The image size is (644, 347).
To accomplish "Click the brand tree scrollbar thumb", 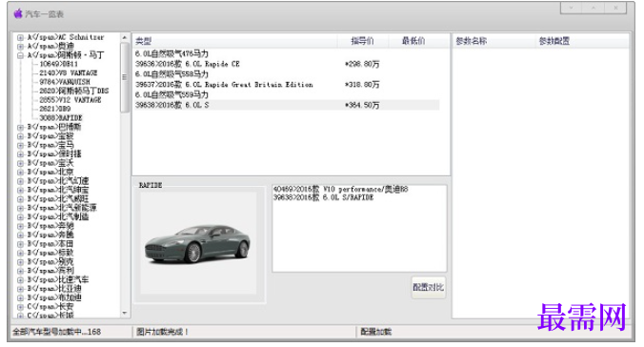I will pyautogui.click(x=125, y=77).
